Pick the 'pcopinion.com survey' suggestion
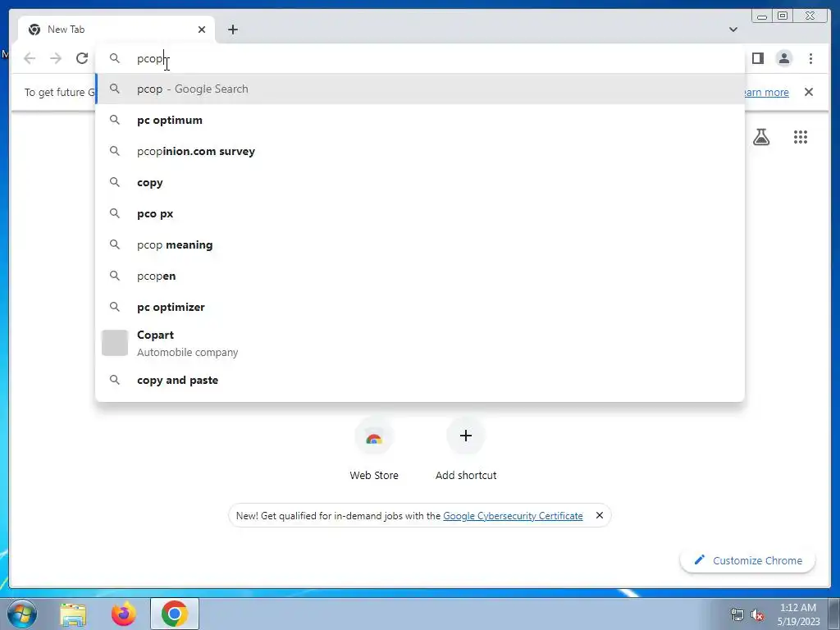The width and height of the screenshot is (840, 630). pyautogui.click(x=420, y=151)
